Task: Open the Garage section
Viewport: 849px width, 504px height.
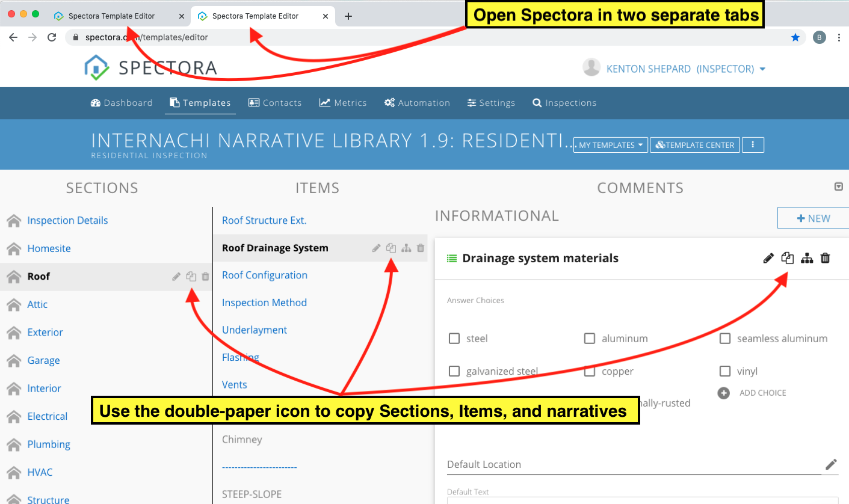Action: [43, 361]
